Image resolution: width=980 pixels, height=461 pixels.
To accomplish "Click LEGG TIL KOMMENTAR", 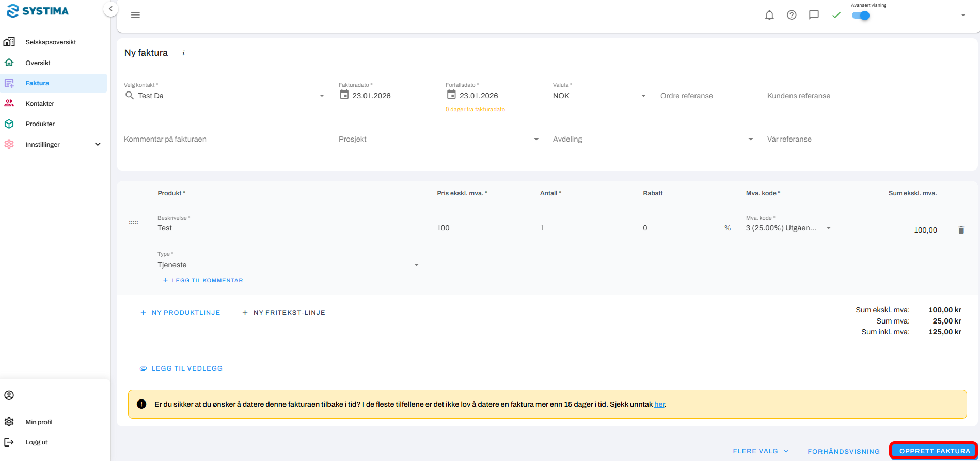I will point(202,280).
